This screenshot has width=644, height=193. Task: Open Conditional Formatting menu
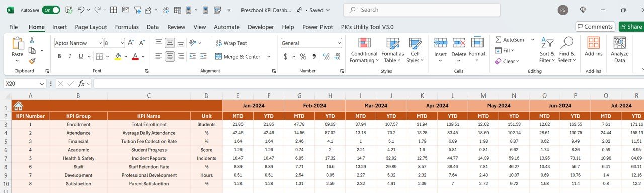click(364, 50)
